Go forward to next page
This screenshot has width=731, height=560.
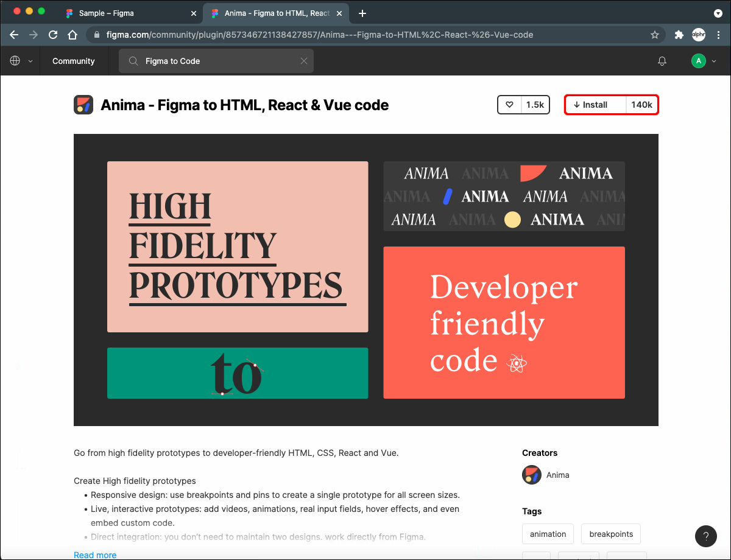click(x=34, y=35)
